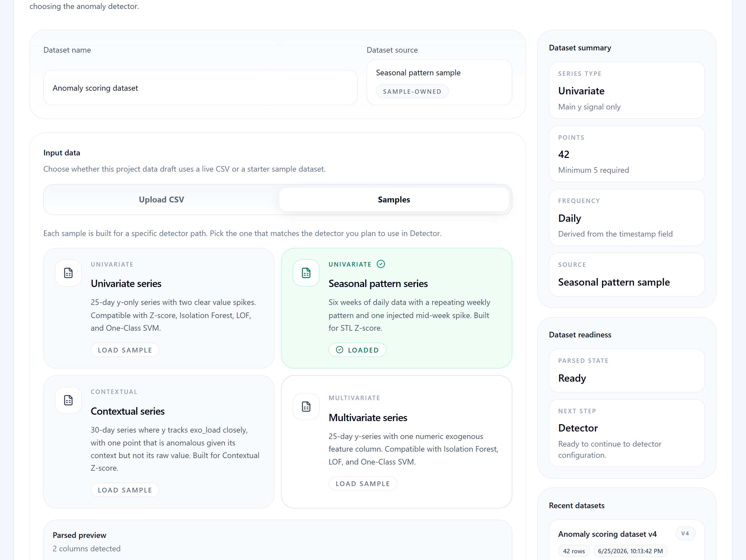Click the V4 version badge

(685, 533)
